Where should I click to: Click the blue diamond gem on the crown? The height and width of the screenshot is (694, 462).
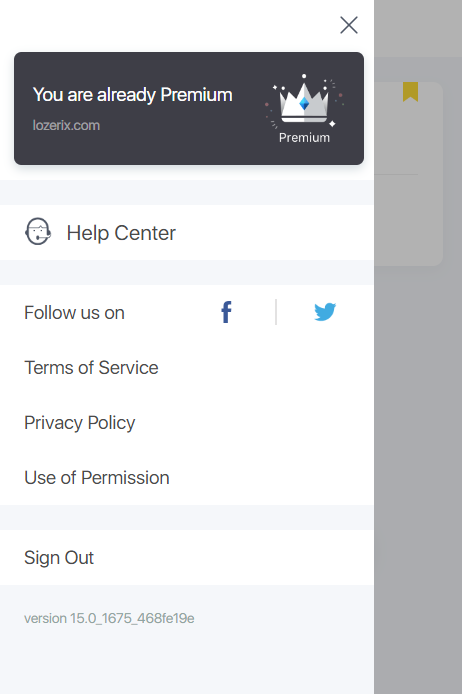click(x=304, y=104)
